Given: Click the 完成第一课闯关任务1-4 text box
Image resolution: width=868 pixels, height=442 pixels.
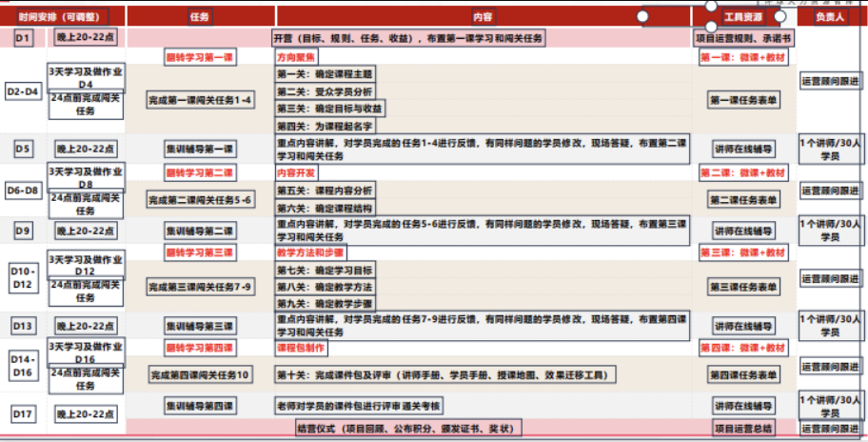Looking at the screenshot, I should [200, 100].
